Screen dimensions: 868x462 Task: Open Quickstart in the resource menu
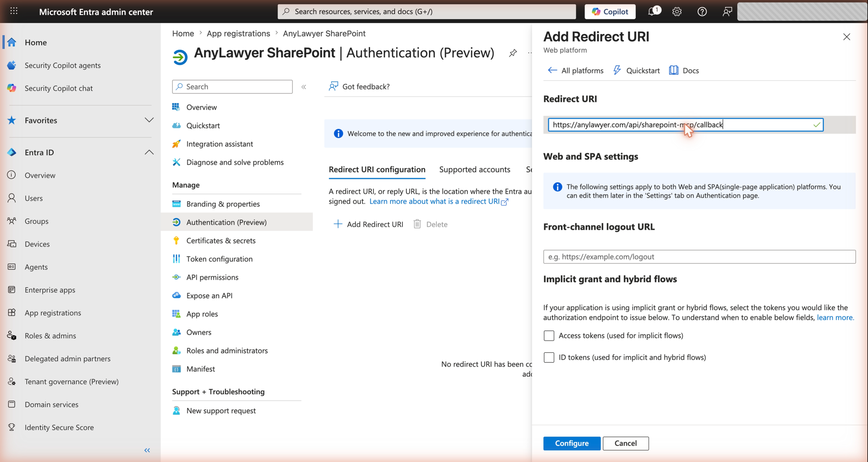click(x=203, y=126)
